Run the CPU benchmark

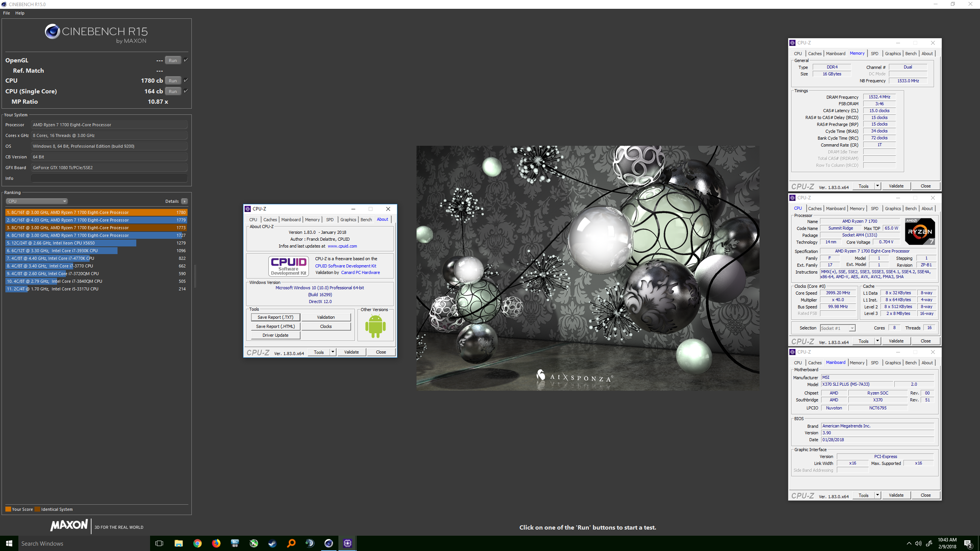[x=173, y=80]
